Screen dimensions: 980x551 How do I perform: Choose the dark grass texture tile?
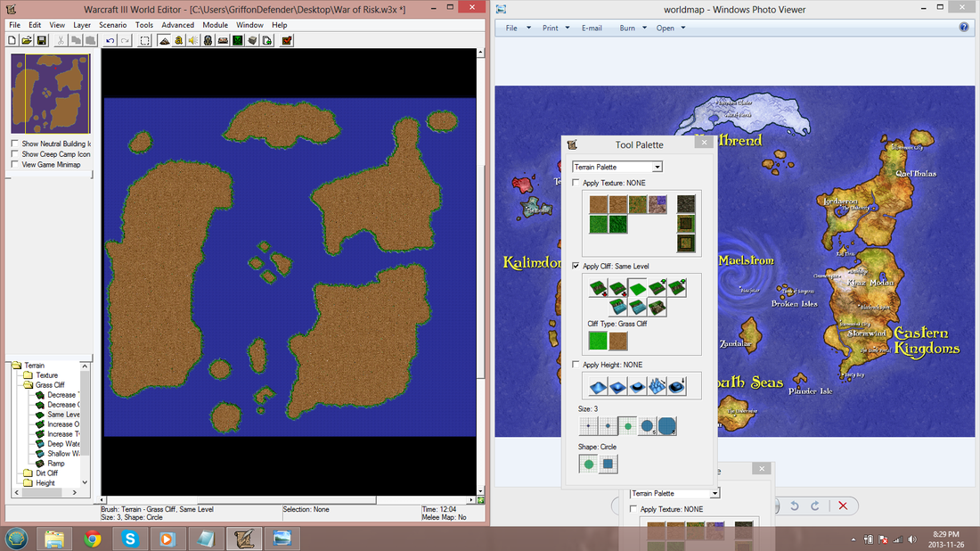[617, 224]
